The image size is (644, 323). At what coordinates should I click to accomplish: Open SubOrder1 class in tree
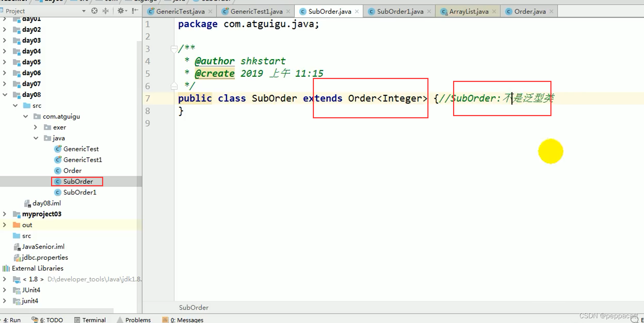coord(75,192)
